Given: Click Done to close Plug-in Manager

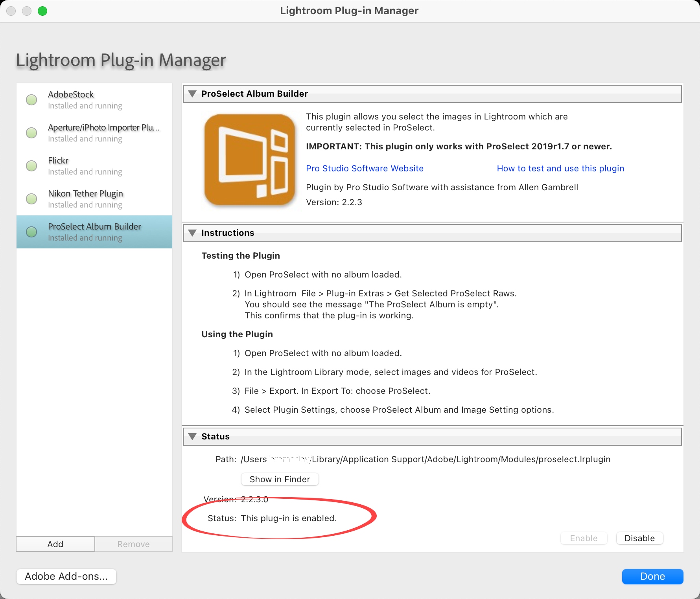Looking at the screenshot, I should point(652,577).
